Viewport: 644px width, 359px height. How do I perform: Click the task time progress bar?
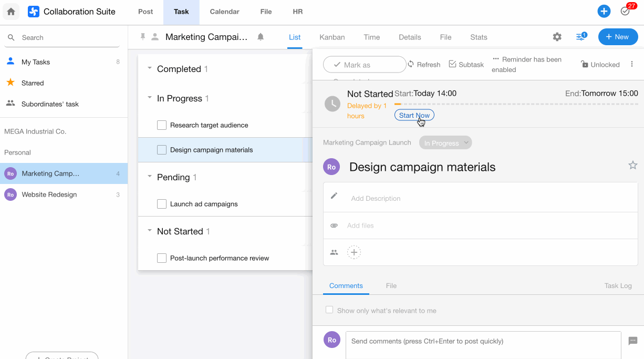(x=516, y=104)
